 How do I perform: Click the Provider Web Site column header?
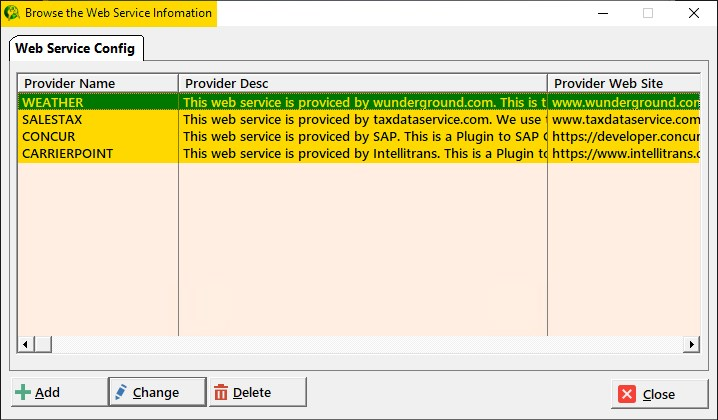pyautogui.click(x=624, y=83)
